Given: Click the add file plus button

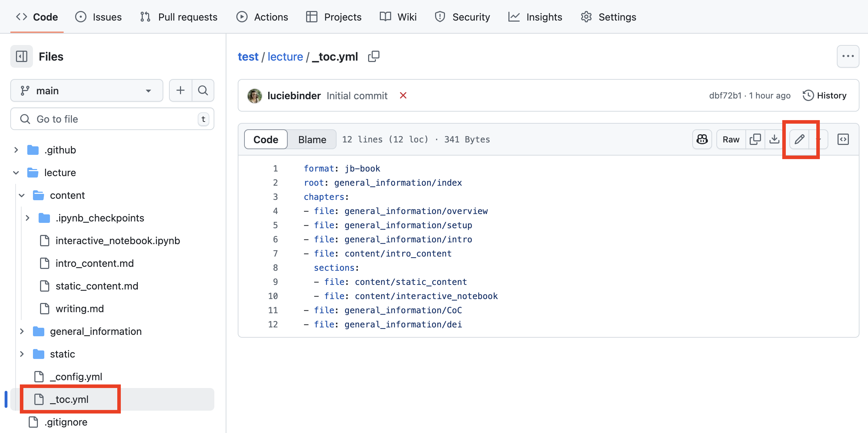Looking at the screenshot, I should [x=181, y=90].
